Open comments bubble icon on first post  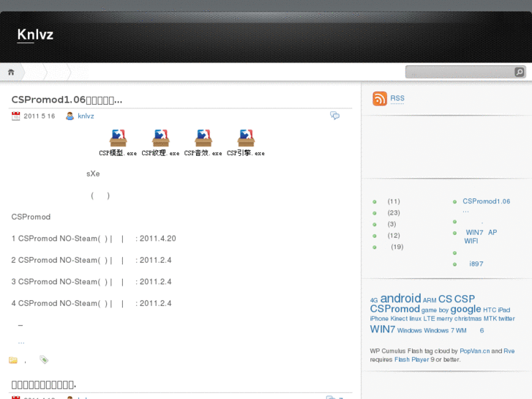pyautogui.click(x=335, y=116)
